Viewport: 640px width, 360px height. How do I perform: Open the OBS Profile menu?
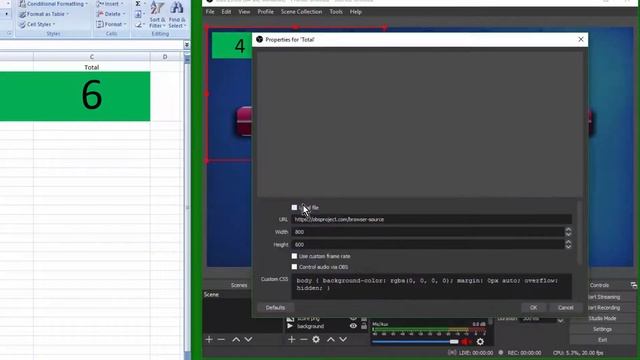point(265,12)
